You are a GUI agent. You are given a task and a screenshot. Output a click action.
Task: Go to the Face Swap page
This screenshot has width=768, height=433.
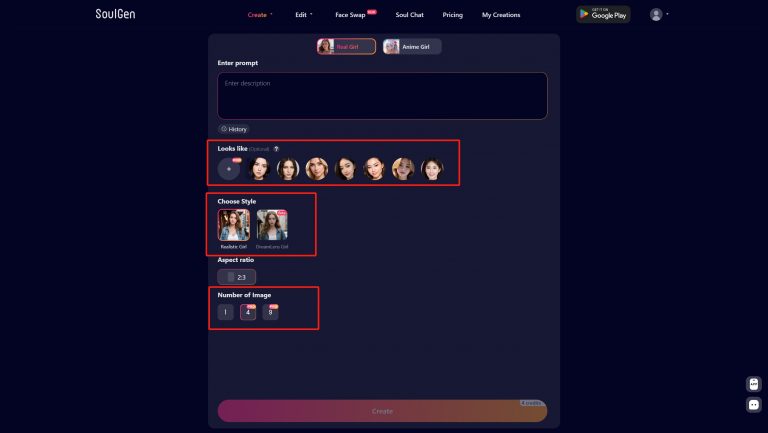tap(350, 15)
